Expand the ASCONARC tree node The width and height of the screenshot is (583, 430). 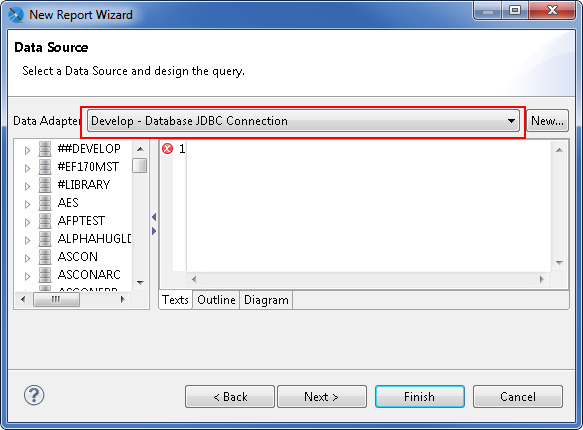[x=27, y=276]
